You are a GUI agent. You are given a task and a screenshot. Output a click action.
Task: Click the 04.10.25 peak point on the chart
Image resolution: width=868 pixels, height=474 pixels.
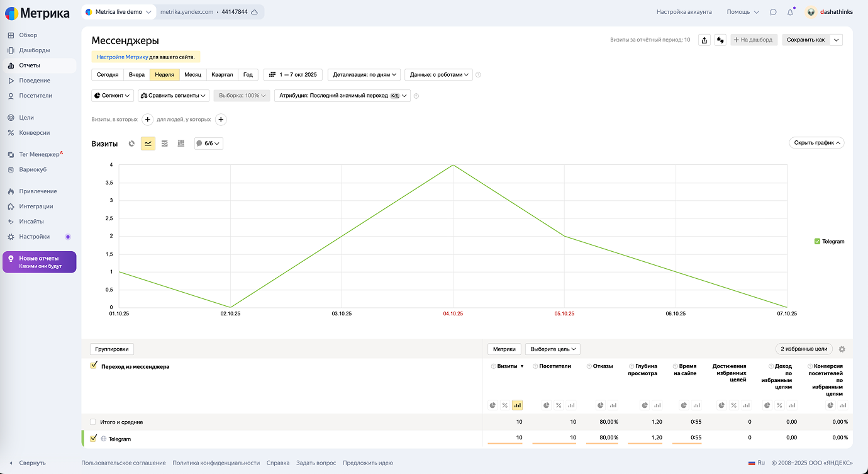453,166
